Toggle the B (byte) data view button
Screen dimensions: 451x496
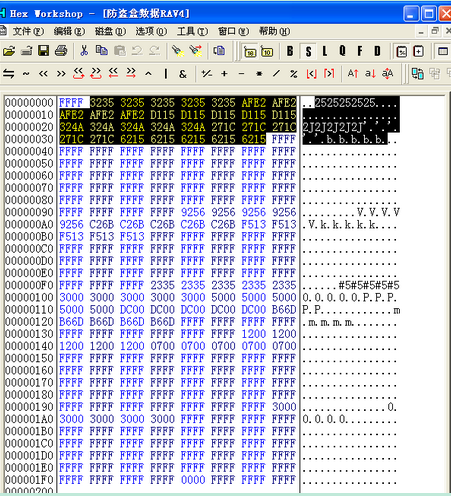click(290, 51)
